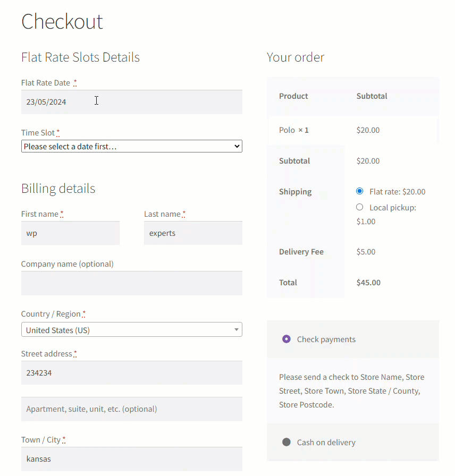Choose Cash on delivery payment
The width and height of the screenshot is (455, 476).
click(285, 442)
